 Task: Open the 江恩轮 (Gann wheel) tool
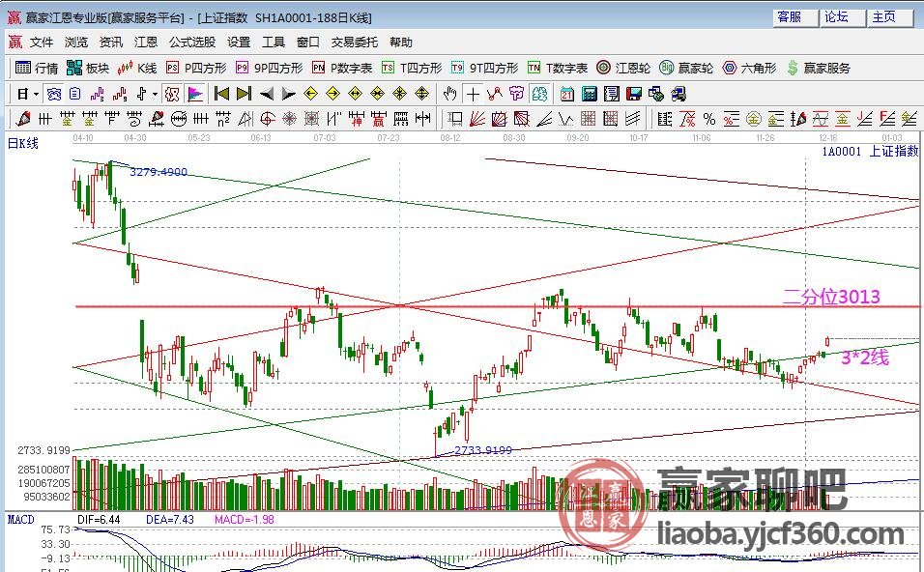(622, 68)
